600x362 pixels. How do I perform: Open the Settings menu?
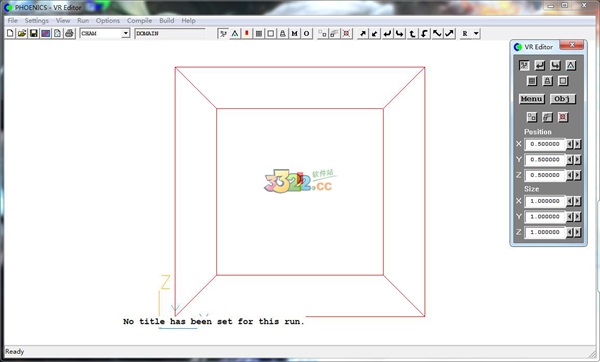coord(37,21)
